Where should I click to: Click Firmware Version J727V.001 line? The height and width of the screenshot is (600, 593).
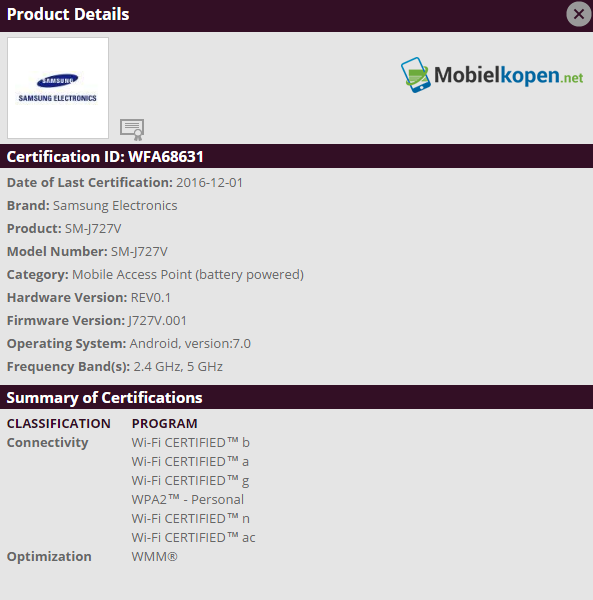tap(97, 320)
